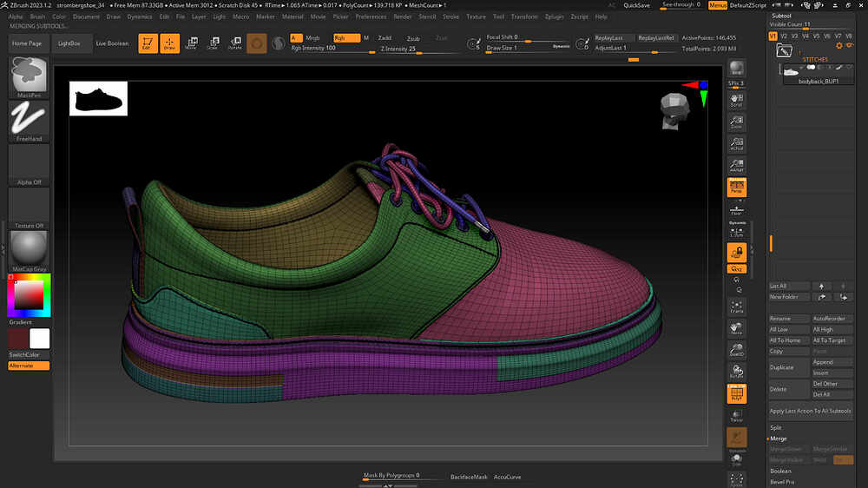868x488 pixels.
Task: Click the Zoom canvas icon
Action: (x=736, y=122)
